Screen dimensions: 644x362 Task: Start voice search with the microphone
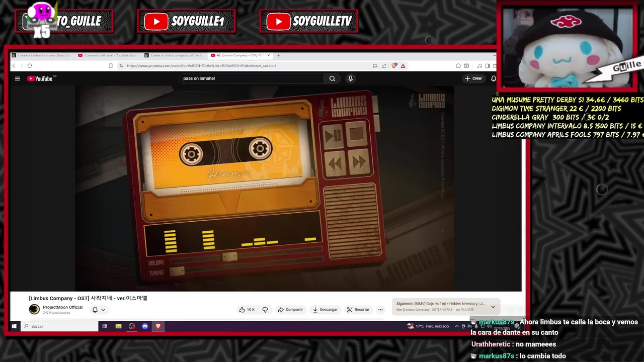(x=351, y=78)
